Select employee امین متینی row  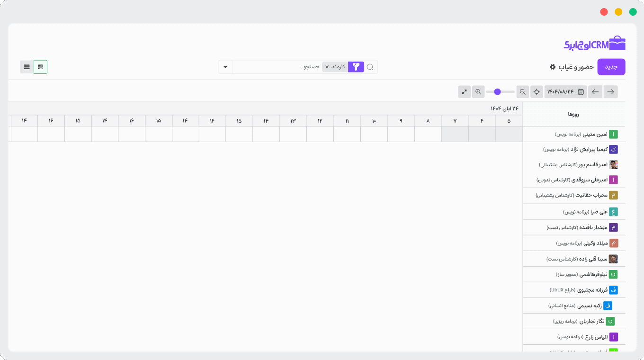(x=574, y=134)
